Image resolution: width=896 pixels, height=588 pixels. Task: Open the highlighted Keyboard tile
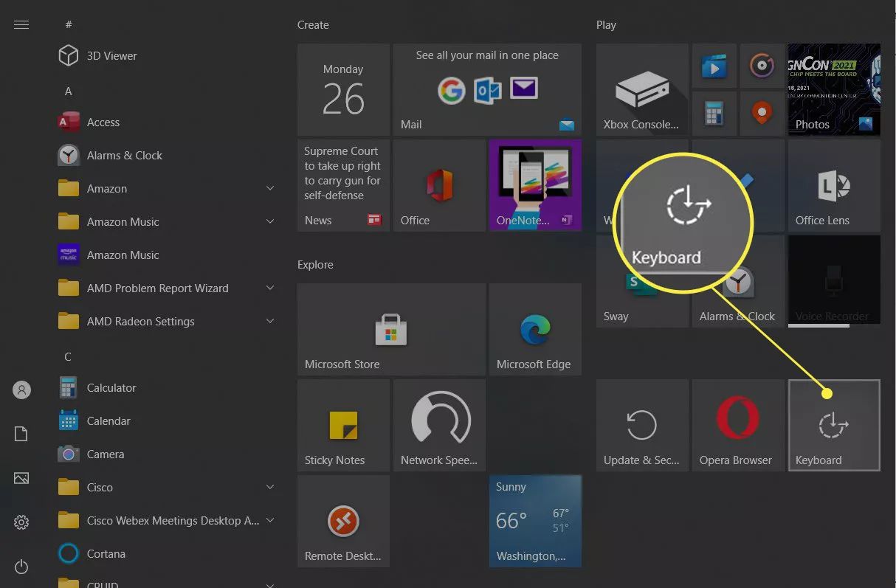(834, 425)
